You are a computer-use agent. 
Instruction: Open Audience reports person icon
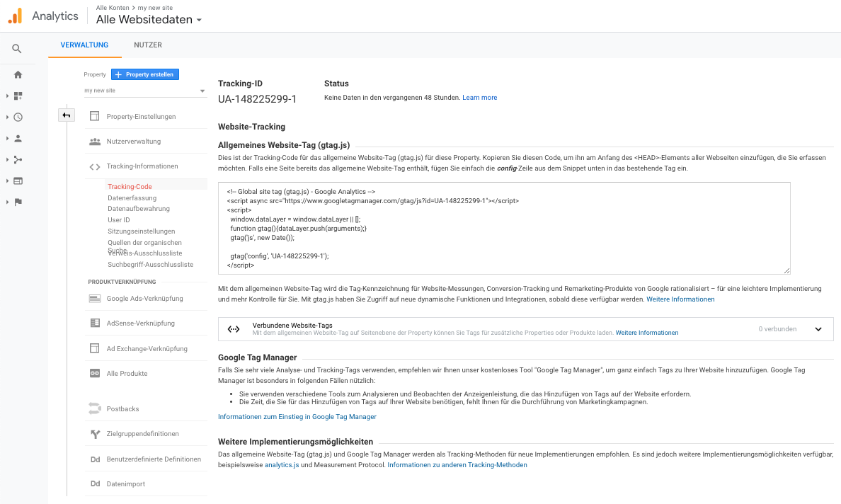pyautogui.click(x=18, y=138)
